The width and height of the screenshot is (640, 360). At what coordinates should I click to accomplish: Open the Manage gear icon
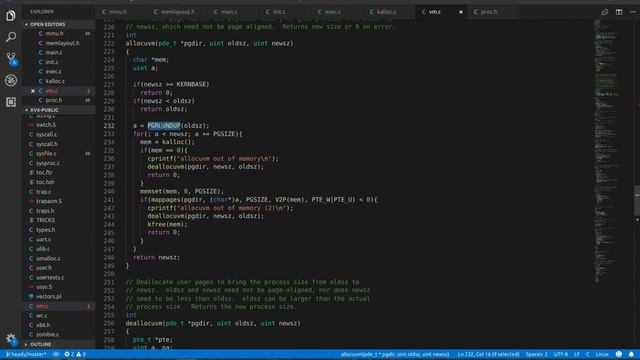click(11, 338)
